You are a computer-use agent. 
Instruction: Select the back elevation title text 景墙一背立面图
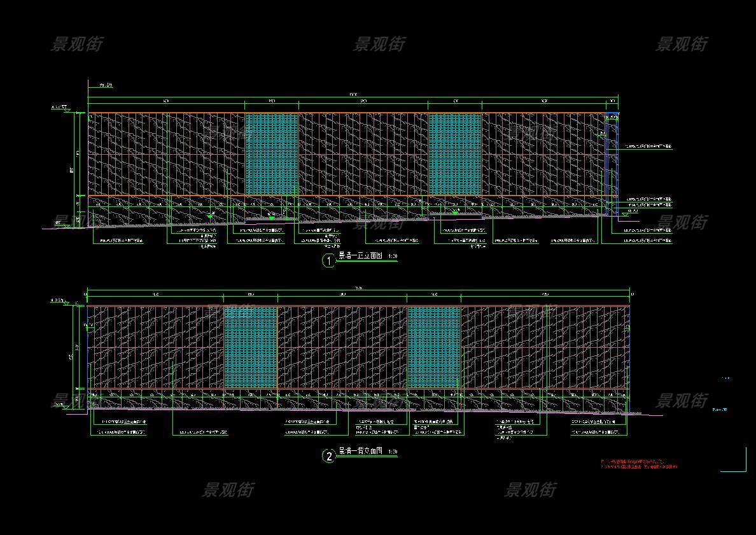click(360, 451)
